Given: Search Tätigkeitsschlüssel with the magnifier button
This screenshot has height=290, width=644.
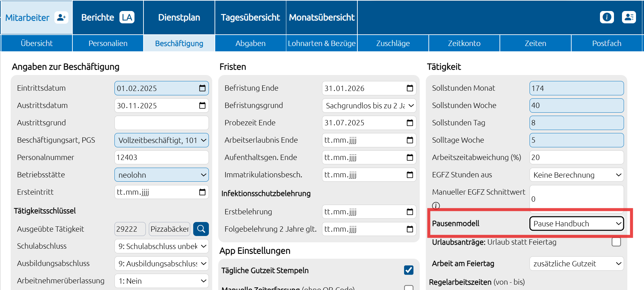Looking at the screenshot, I should [x=201, y=229].
